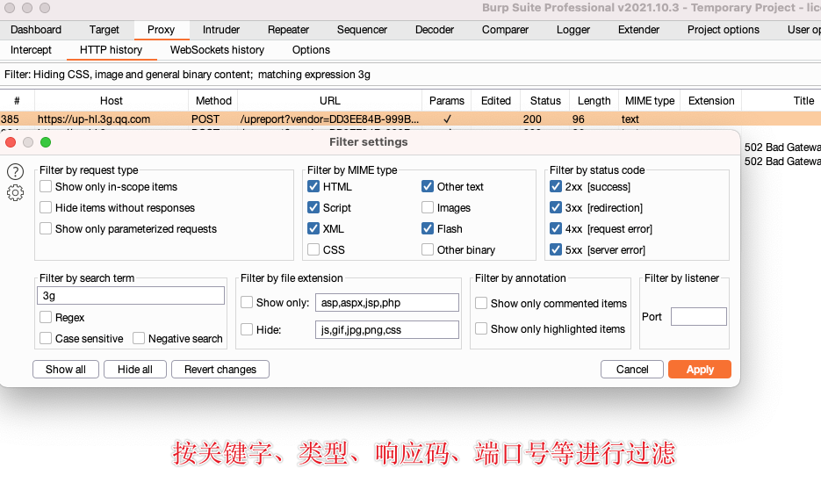Toggle Show only in-scope items checkbox
821x504 pixels.
[x=46, y=187]
